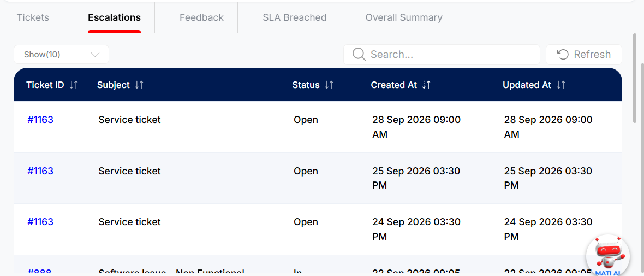Click Created At 28 Sep 2026 09:00 AM
The height and width of the screenshot is (276, 644).
416,127
